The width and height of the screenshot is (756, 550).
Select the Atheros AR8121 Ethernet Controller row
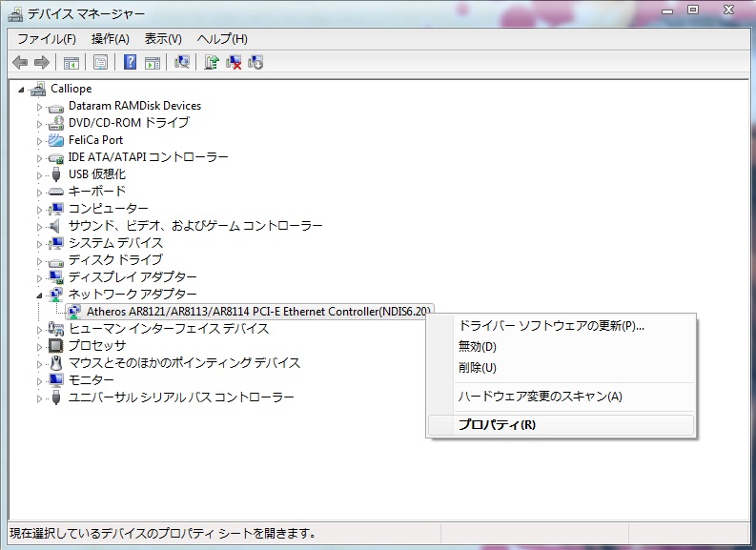click(x=249, y=312)
